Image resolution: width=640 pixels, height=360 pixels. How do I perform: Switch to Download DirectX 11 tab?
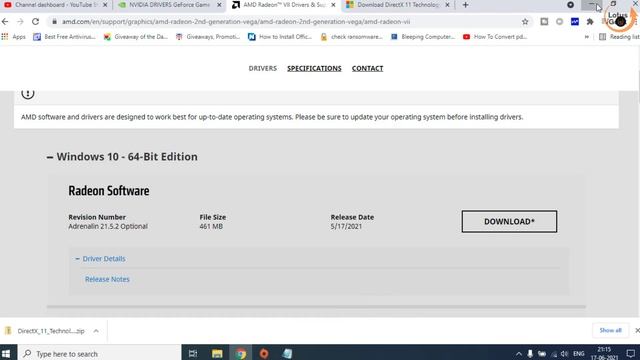click(398, 5)
